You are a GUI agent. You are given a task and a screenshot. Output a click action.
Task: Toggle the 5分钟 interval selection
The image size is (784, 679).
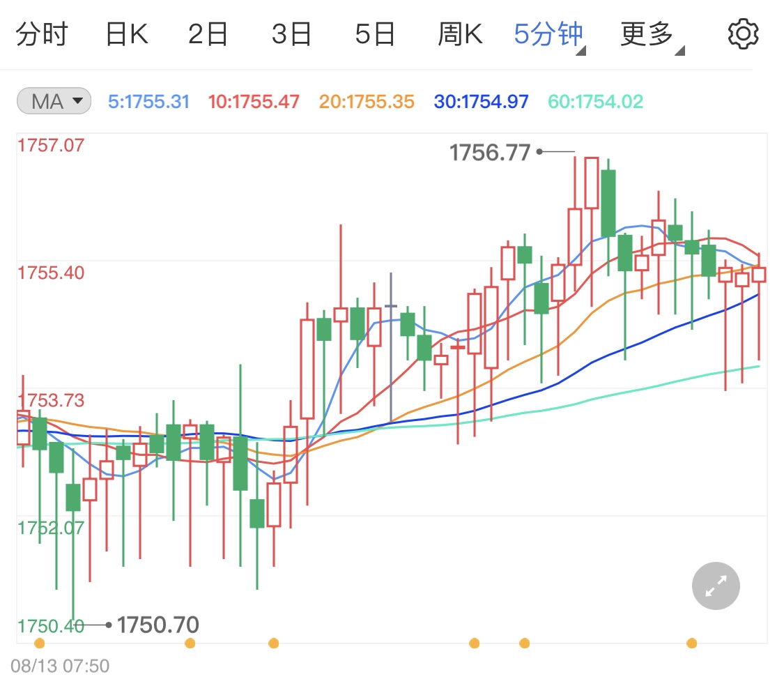546,32
